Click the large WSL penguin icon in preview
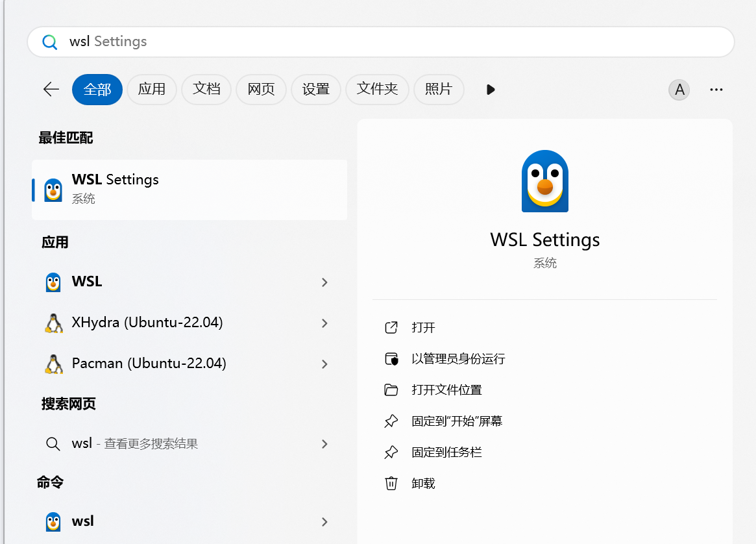 tap(544, 181)
